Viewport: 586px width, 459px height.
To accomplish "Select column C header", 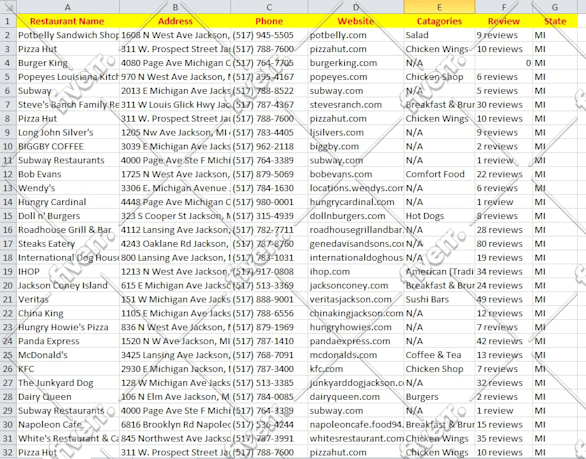I will 269,7.
